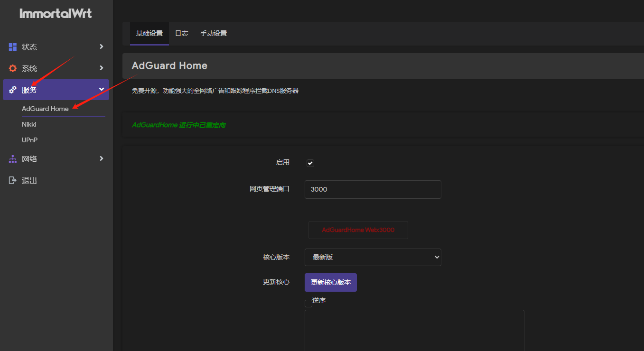The height and width of the screenshot is (351, 644).
Task: Enable the 逆序 checkbox
Action: point(308,304)
